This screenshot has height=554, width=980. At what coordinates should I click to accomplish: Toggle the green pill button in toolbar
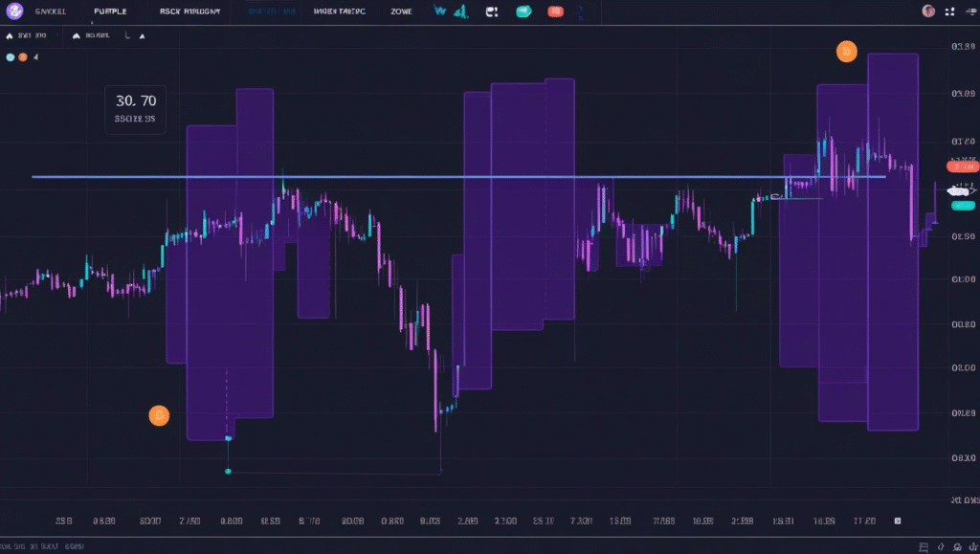pyautogui.click(x=523, y=11)
